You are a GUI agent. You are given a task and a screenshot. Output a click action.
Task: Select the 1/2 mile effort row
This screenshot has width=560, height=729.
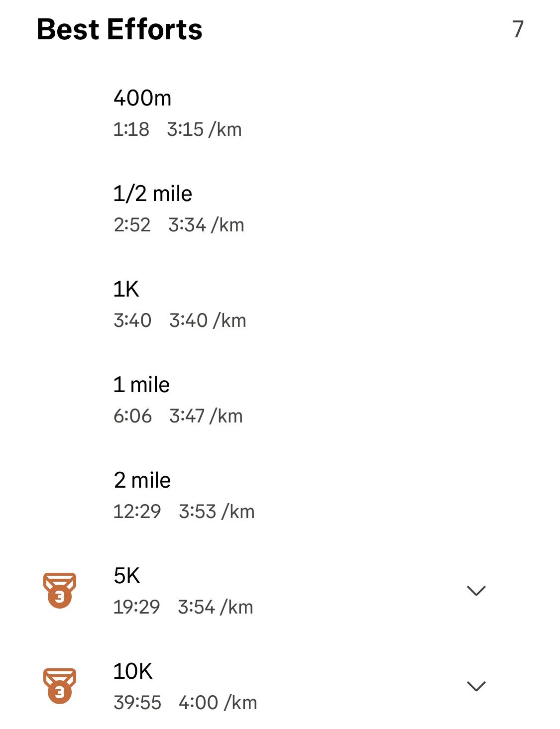pyautogui.click(x=280, y=208)
